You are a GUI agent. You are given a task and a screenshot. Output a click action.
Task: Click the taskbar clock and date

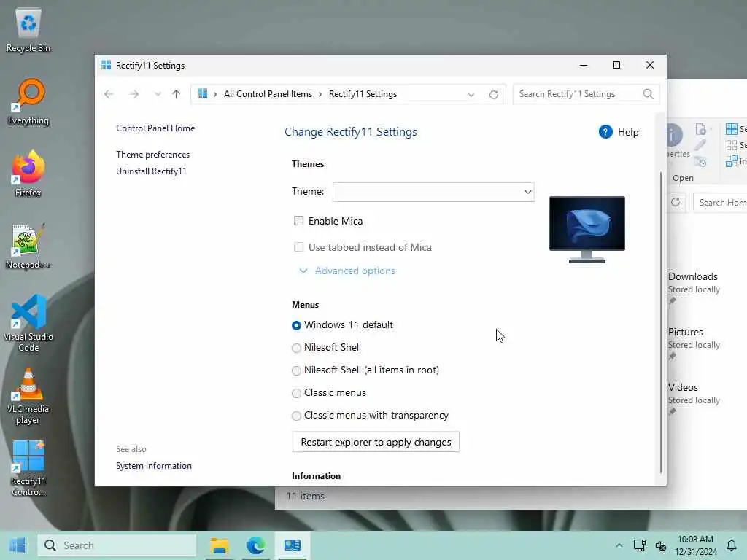695,545
